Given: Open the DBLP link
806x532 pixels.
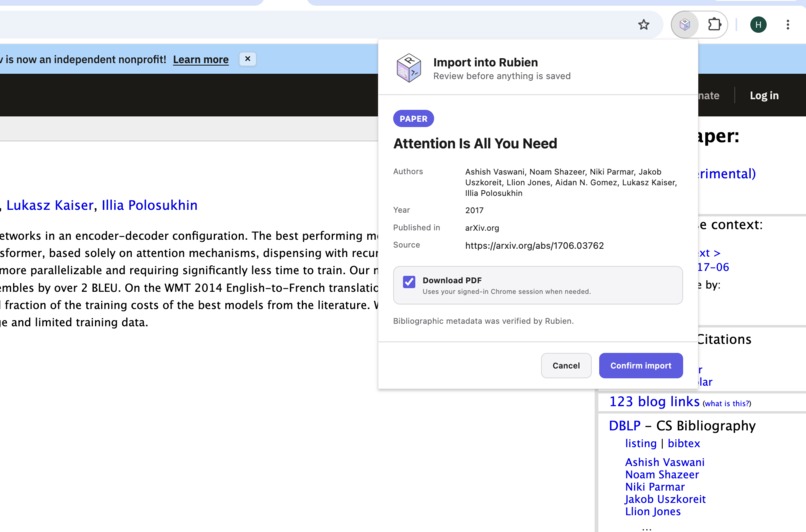Looking at the screenshot, I should coord(625,426).
